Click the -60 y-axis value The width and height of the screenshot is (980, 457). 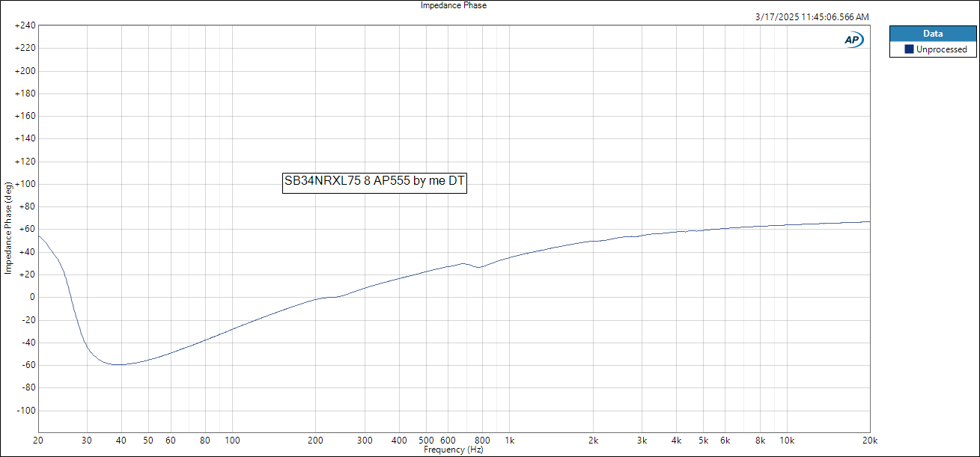tap(28, 365)
